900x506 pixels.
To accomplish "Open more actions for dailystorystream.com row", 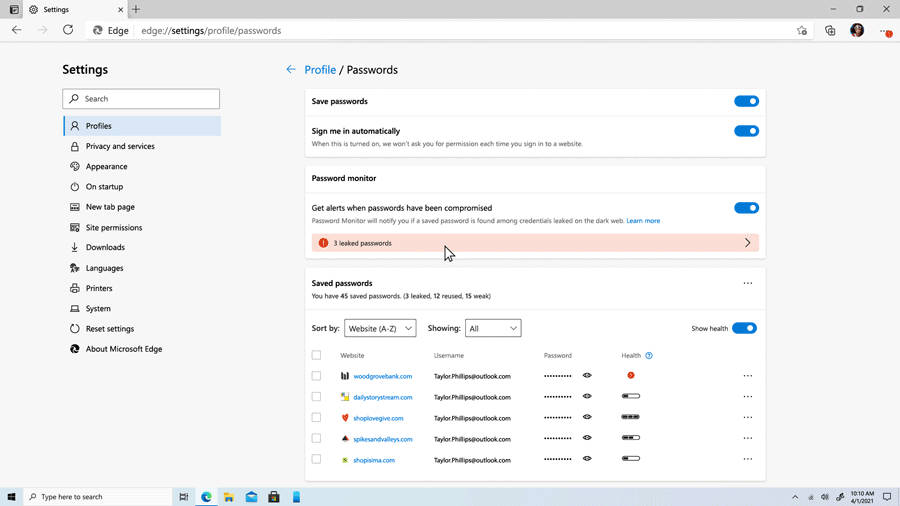I will (x=747, y=396).
